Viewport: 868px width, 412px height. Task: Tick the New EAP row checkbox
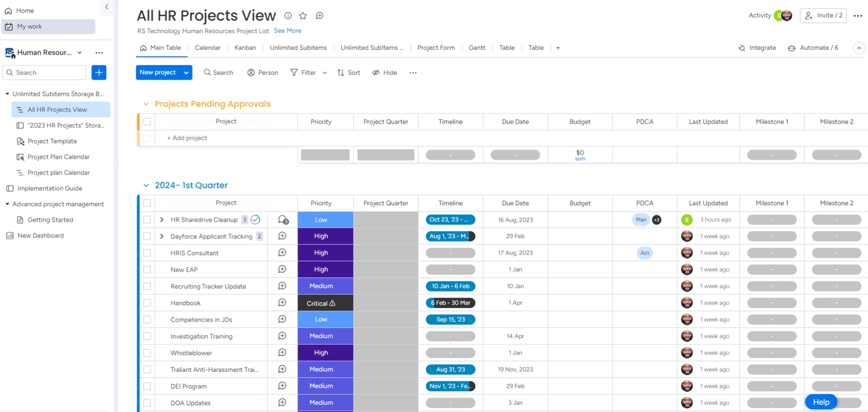147,270
